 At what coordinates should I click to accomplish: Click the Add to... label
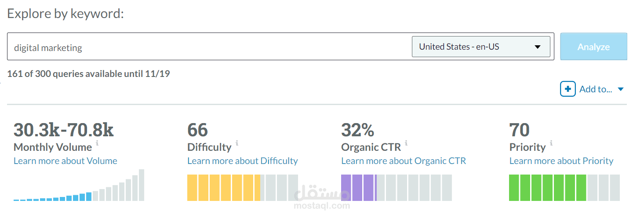(596, 89)
